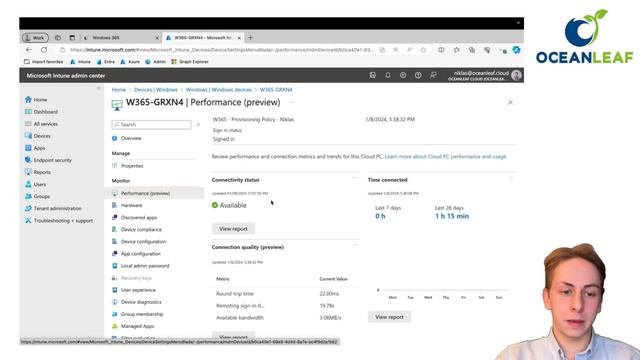This screenshot has height=360, width=640.
Task: Open Import favorites folder
Action: pyautogui.click(x=44, y=62)
